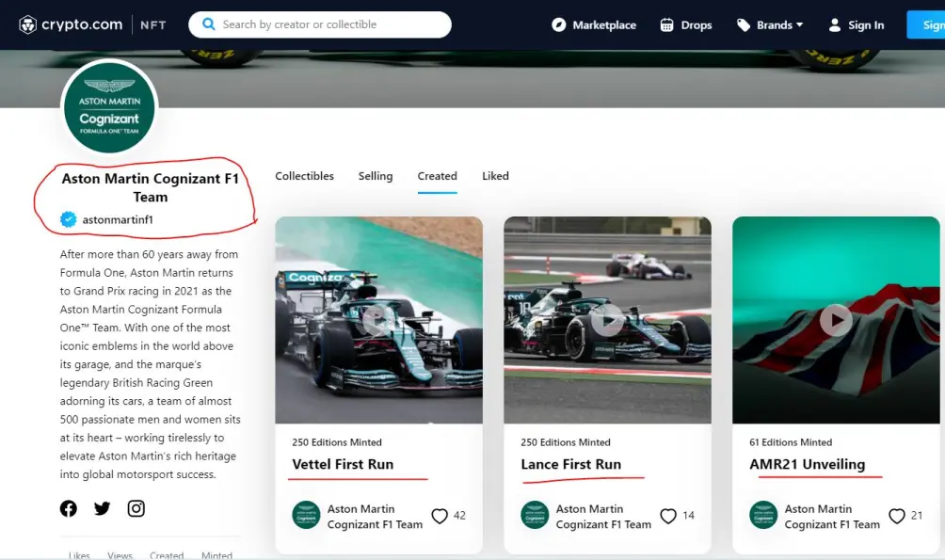This screenshot has width=945, height=560.
Task: Click creator name on Lance First Run card
Action: tap(603, 517)
